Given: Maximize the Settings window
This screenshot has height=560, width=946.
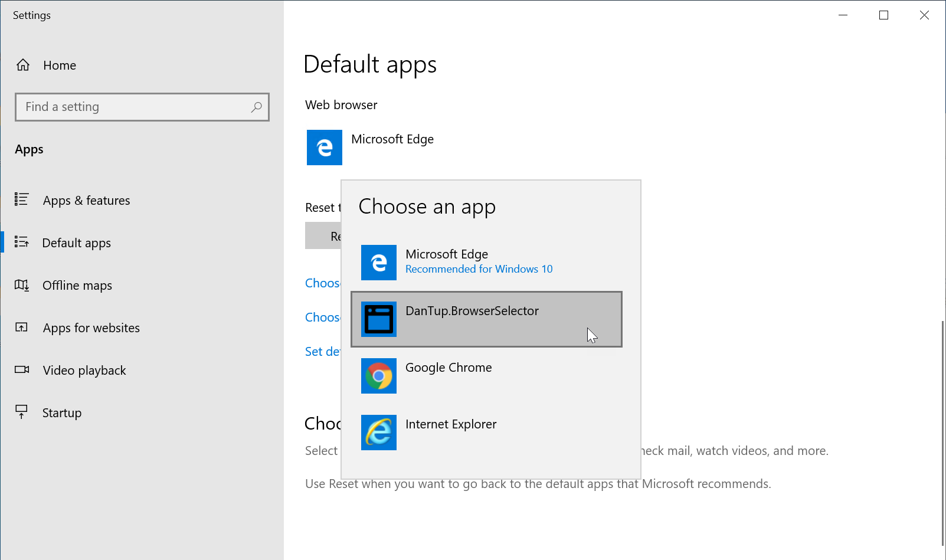Looking at the screenshot, I should coord(883,15).
